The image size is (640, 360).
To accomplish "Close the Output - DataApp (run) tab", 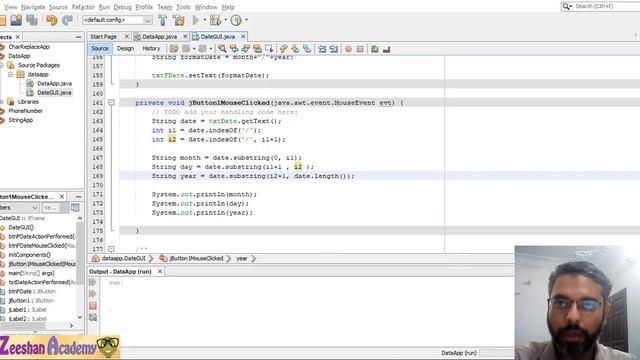I will coord(160,271).
